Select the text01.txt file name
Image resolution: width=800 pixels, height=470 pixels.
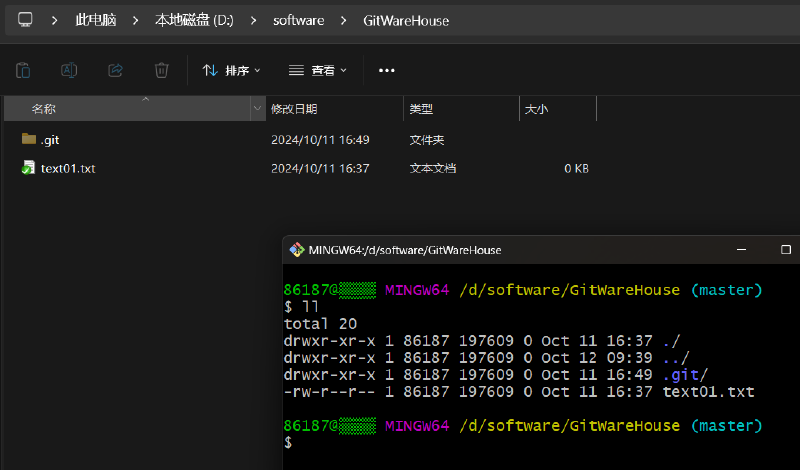68,168
